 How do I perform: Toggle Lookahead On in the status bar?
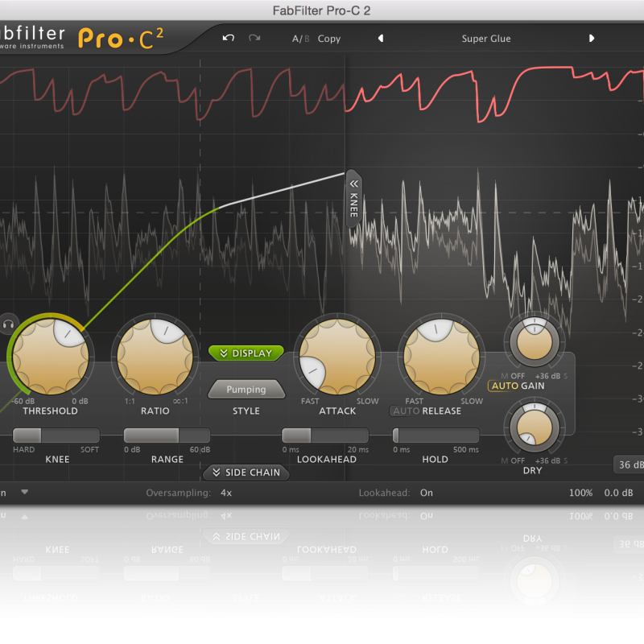(427, 493)
